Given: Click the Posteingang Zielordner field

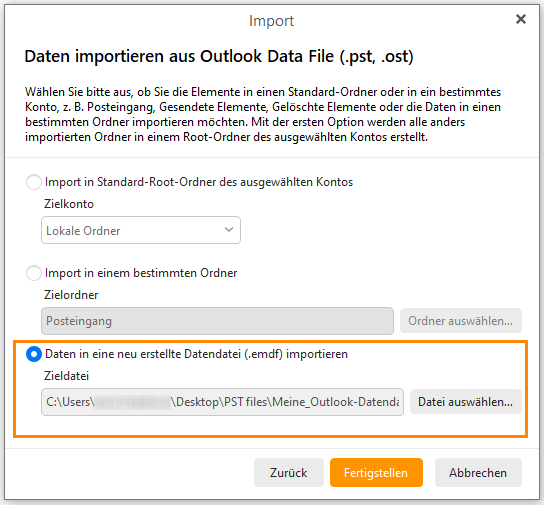Looking at the screenshot, I should 218,321.
